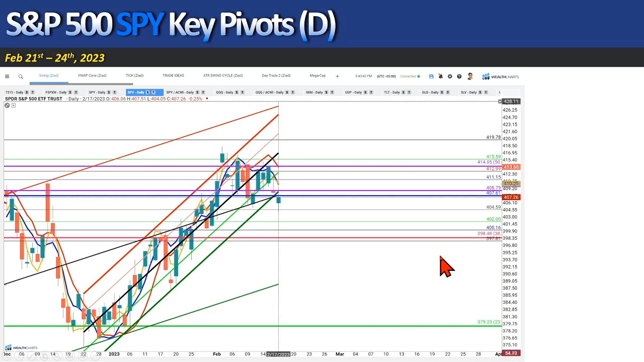Click the red 54.73 label on the price axis
644x362 pixels.
(511, 353)
